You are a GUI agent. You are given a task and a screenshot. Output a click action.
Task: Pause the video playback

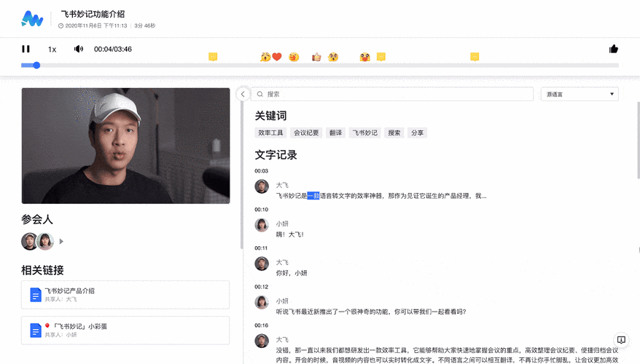pyautogui.click(x=26, y=49)
